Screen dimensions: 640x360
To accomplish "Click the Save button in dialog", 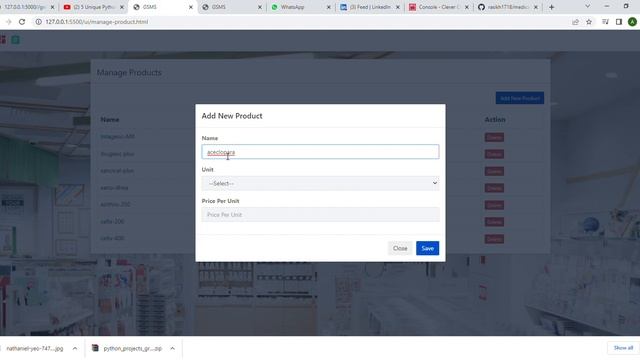I will [427, 248].
